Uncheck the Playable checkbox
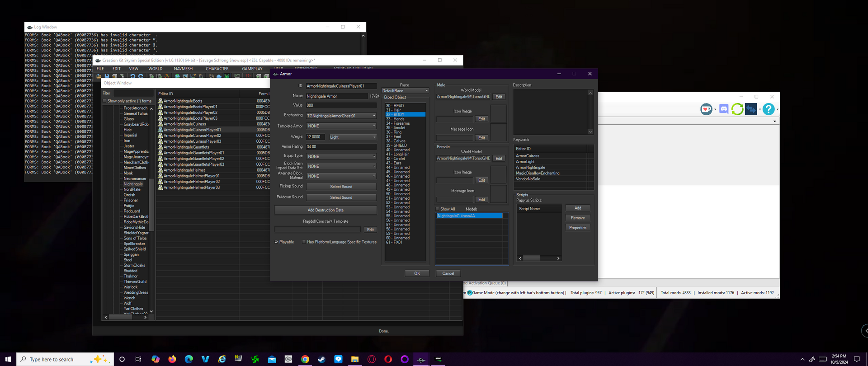Screen dimensions: 868x366 pos(276,242)
